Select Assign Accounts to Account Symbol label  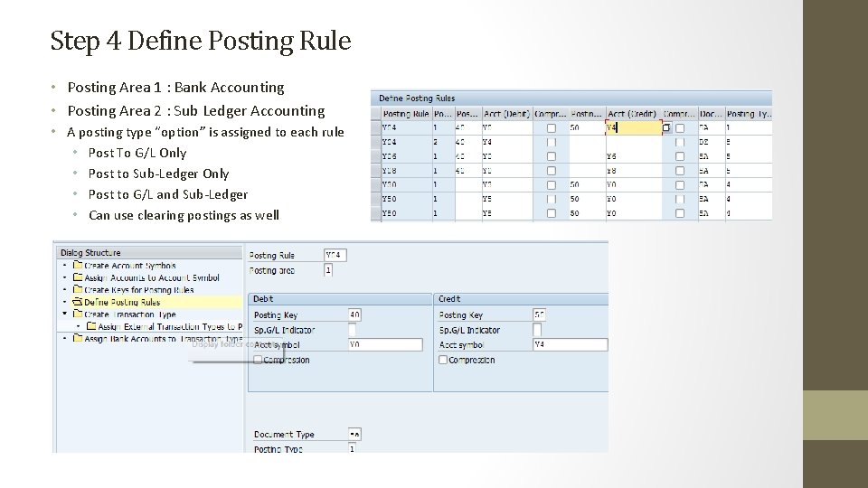coord(152,277)
